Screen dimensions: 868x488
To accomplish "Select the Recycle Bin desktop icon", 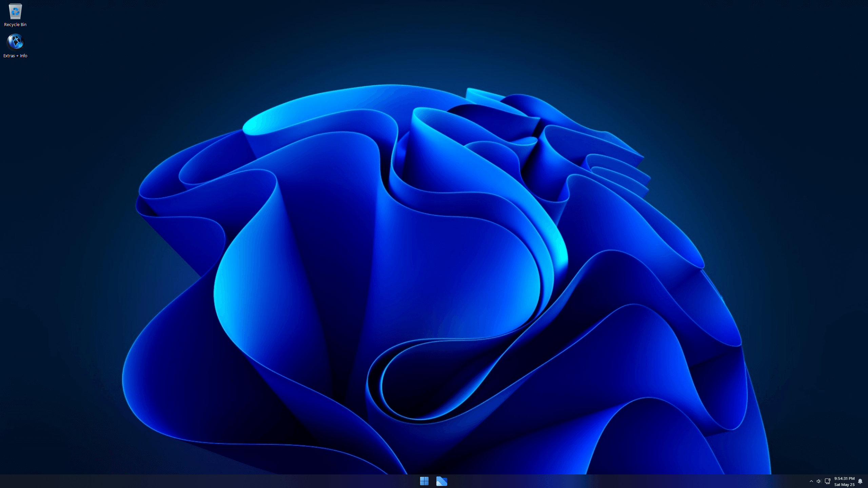I will (x=15, y=12).
